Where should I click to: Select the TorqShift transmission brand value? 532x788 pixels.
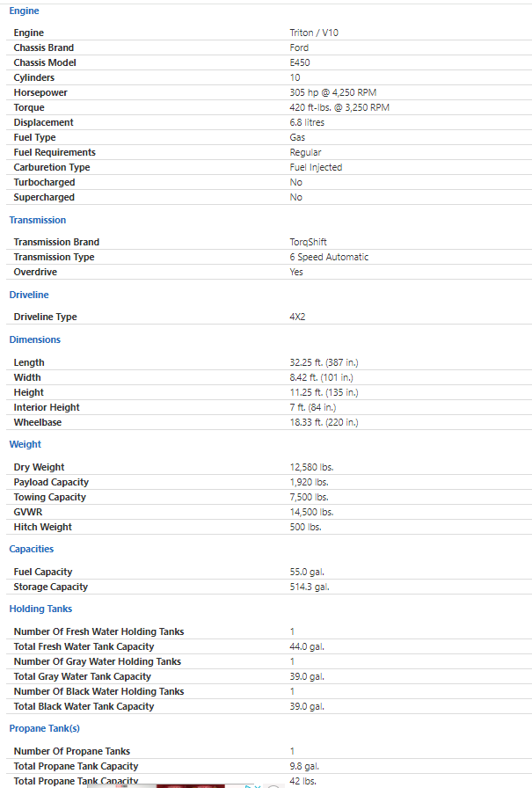pos(308,242)
